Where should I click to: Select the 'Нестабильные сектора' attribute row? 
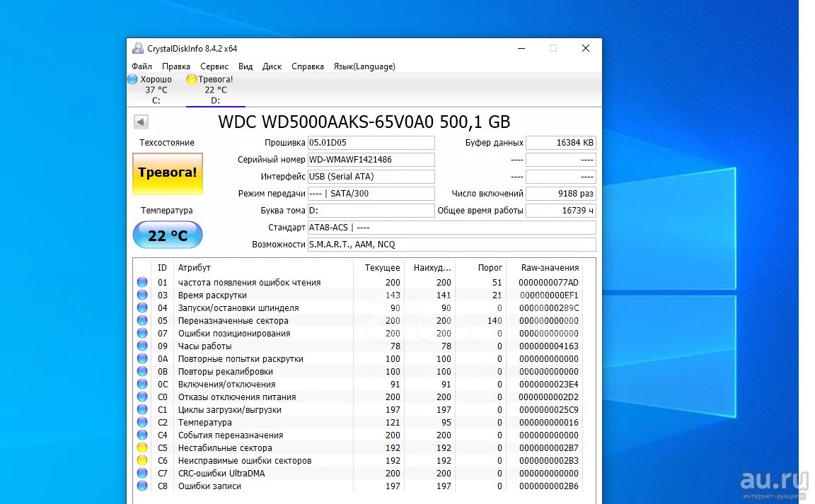pos(359,448)
